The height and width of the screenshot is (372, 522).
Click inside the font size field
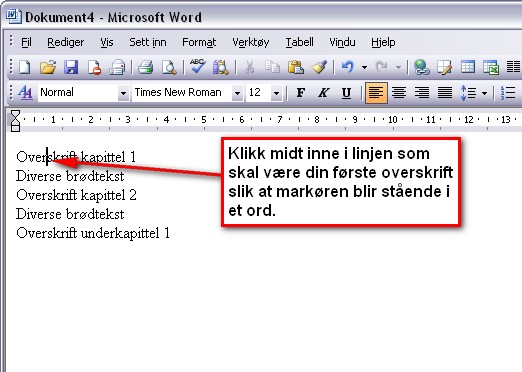click(x=259, y=93)
